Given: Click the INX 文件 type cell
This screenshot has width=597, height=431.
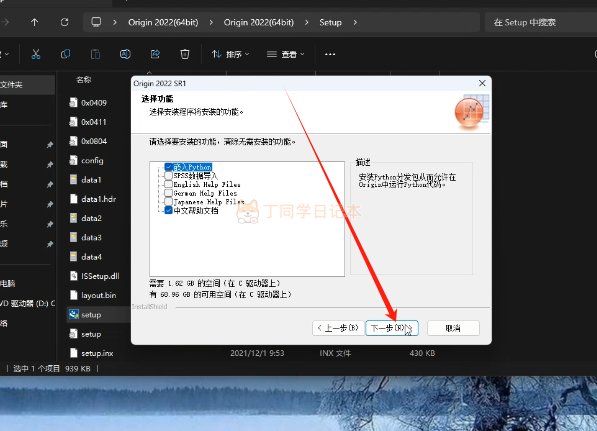Looking at the screenshot, I should click(x=335, y=353).
